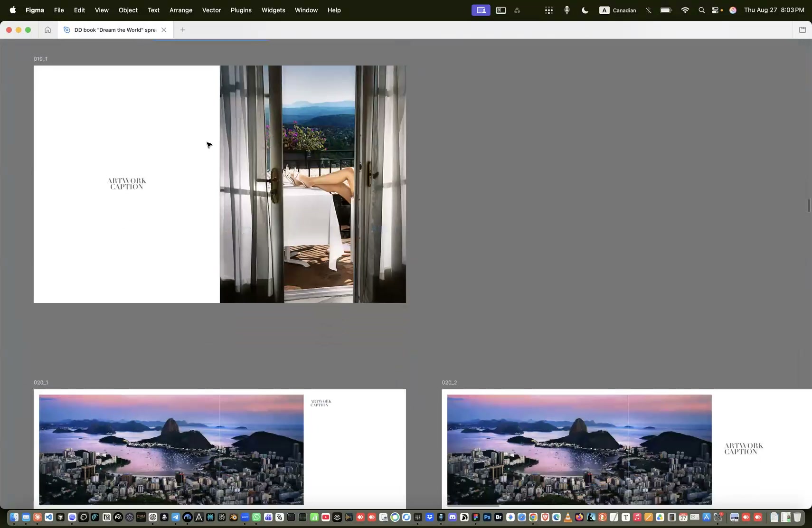
Task: Open the File menu
Action: [59, 10]
